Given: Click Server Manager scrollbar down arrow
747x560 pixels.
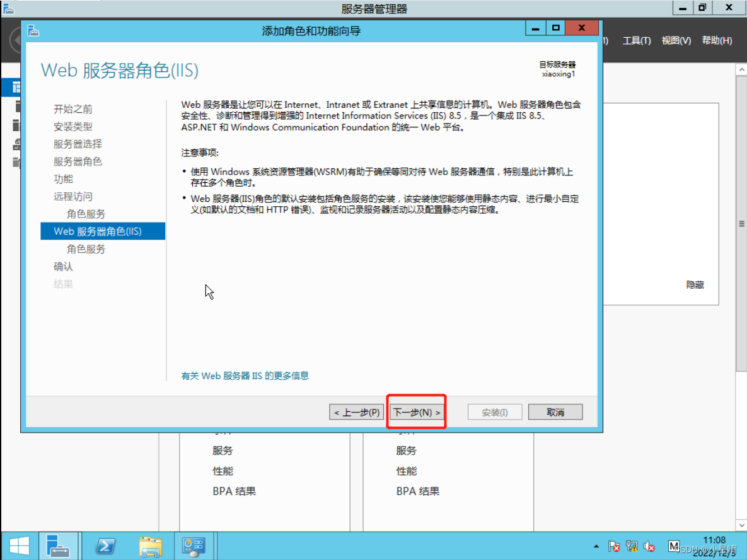Looking at the screenshot, I should coord(741,525).
